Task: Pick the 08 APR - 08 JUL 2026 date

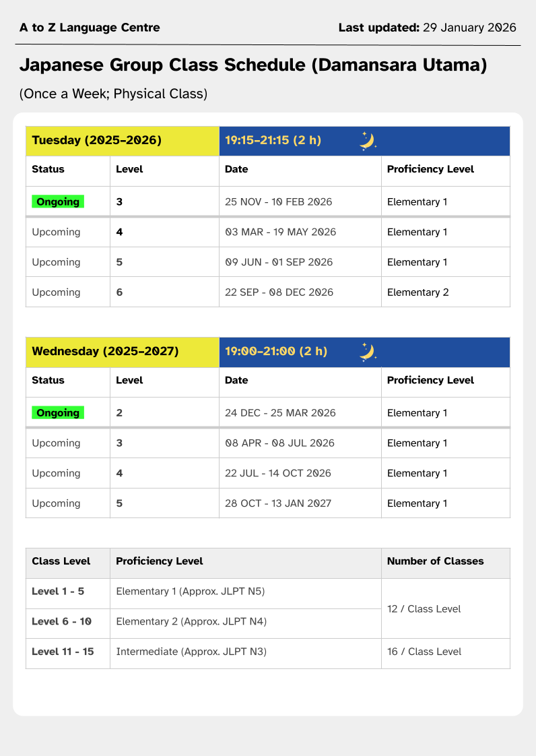Action: (x=279, y=443)
